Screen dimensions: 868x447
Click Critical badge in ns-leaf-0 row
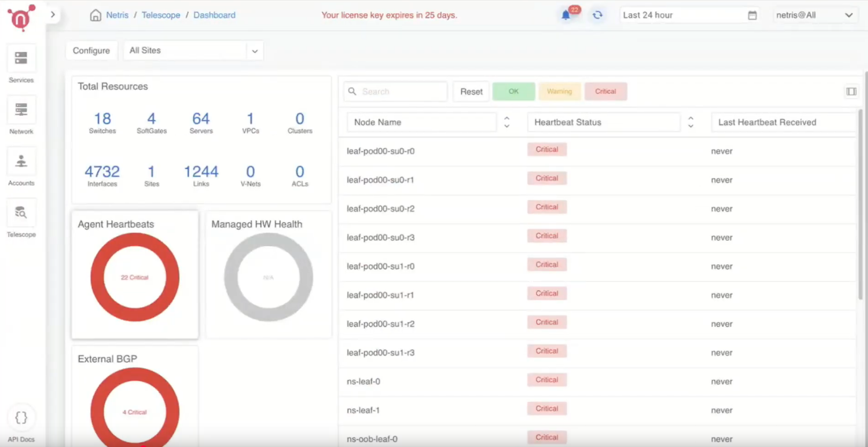[547, 380]
